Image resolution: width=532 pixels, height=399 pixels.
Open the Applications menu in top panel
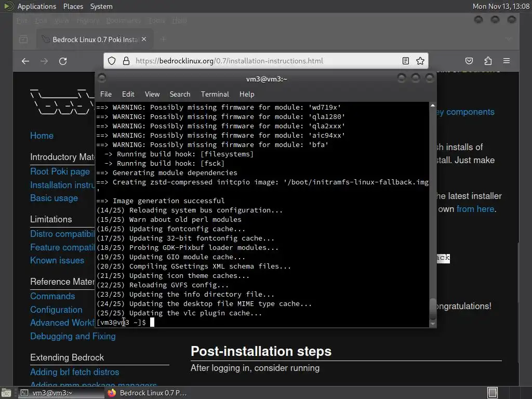pyautogui.click(x=37, y=6)
